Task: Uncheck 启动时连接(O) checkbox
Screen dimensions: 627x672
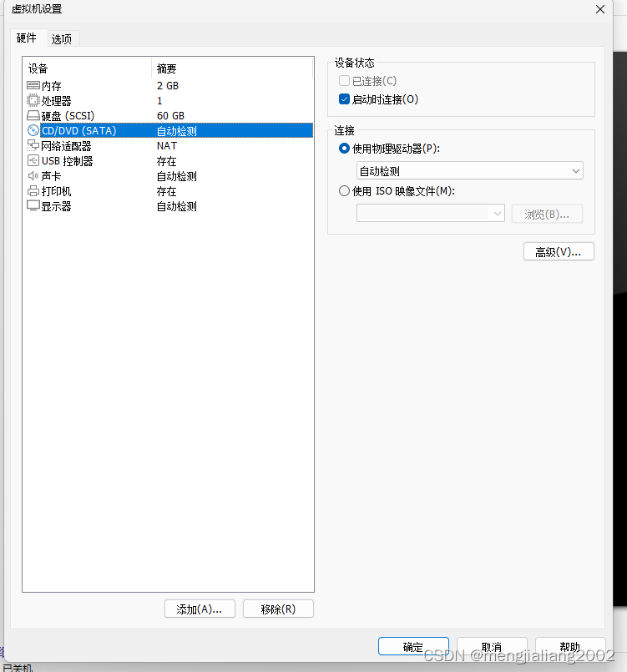Action: [x=344, y=99]
